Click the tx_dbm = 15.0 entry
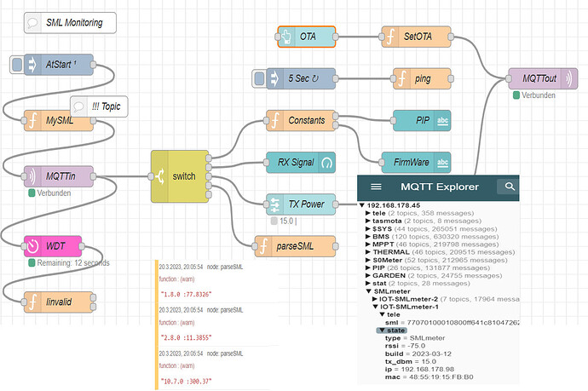The width and height of the screenshot is (588, 391). pos(410,362)
